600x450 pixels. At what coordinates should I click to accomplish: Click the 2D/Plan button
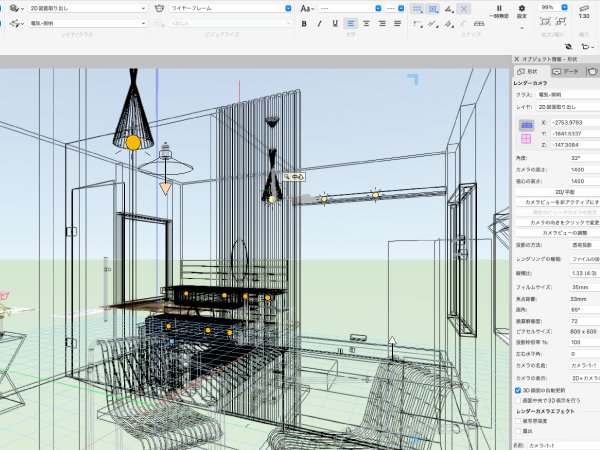click(x=558, y=192)
